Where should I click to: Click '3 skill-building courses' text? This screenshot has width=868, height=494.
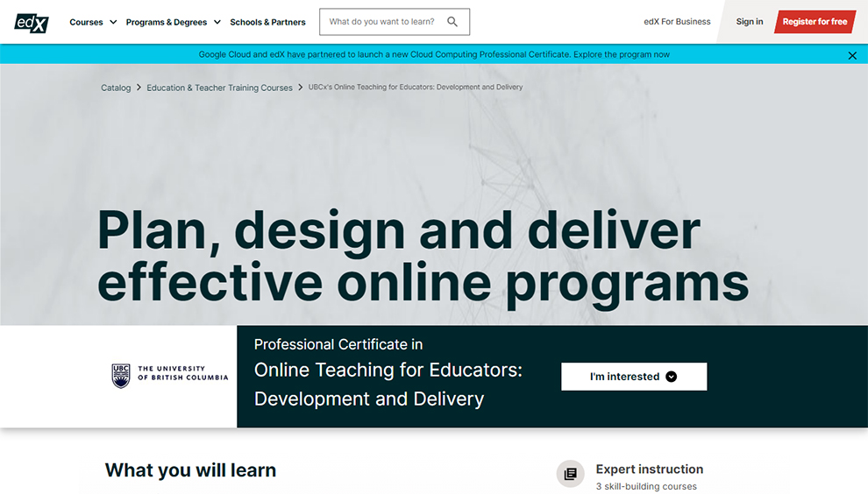646,486
